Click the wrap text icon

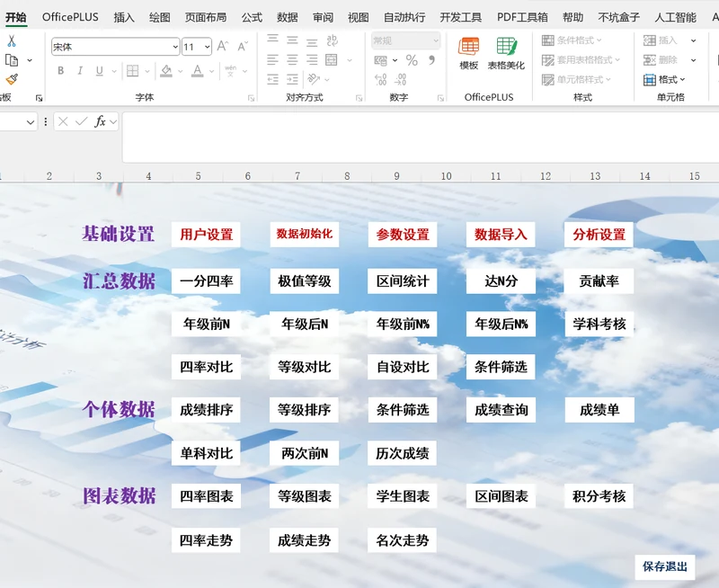pyautogui.click(x=332, y=40)
